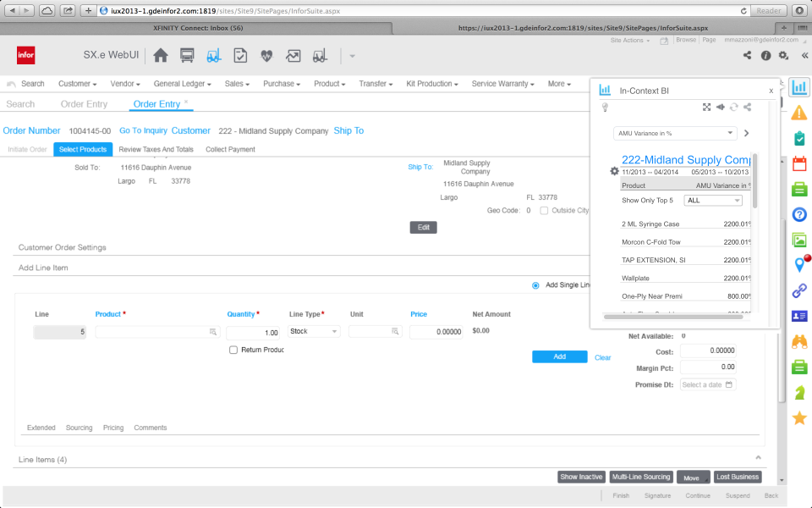Click the lightbulb icon in BI panel
Image resolution: width=812 pixels, height=508 pixels.
pyautogui.click(x=605, y=108)
